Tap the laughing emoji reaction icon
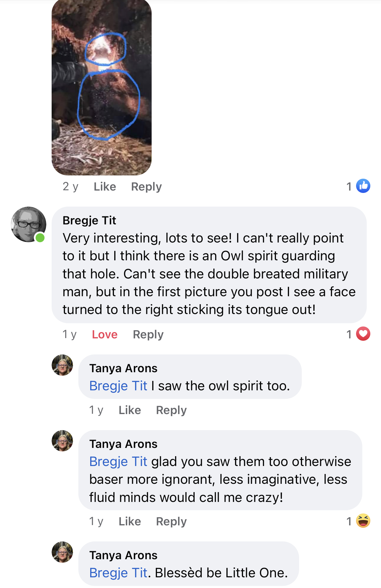 coord(363,521)
